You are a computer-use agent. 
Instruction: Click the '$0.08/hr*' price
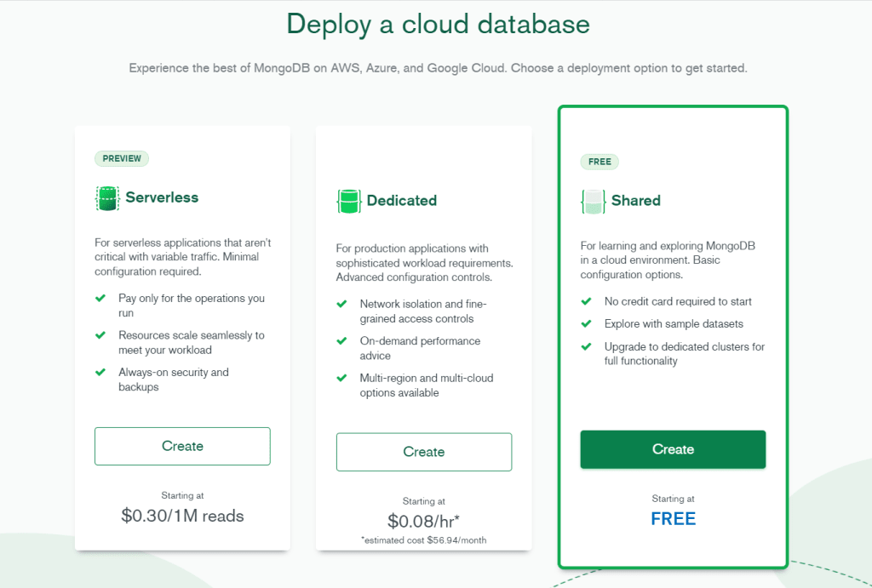tap(424, 522)
